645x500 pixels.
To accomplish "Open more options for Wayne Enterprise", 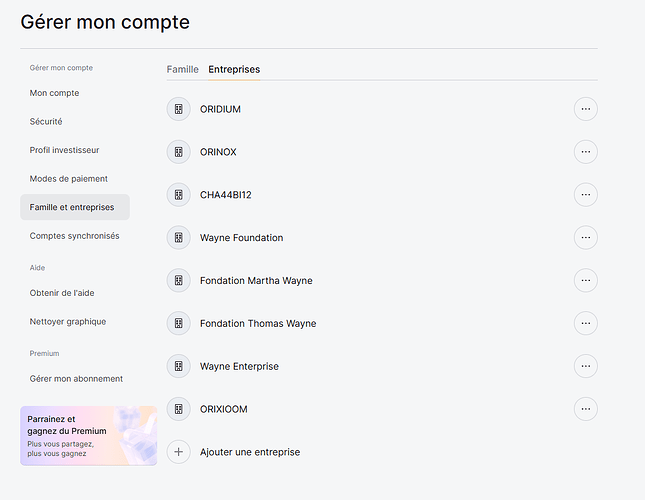I will [x=586, y=366].
